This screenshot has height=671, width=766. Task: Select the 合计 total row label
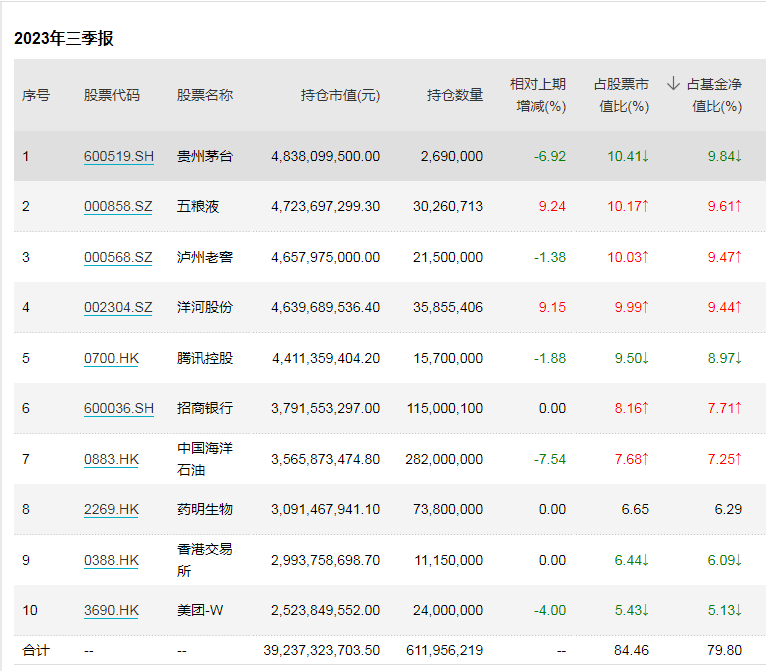point(36,650)
